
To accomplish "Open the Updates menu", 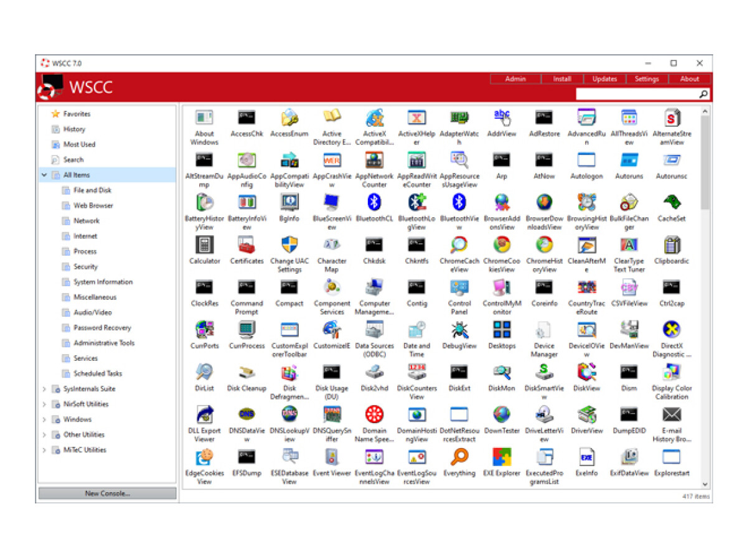I will point(604,79).
